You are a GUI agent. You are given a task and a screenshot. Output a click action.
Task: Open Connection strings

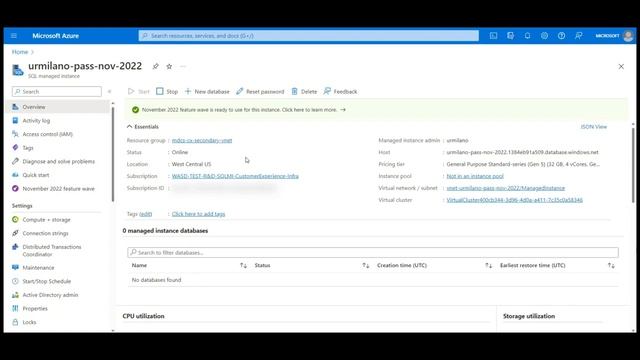point(45,233)
